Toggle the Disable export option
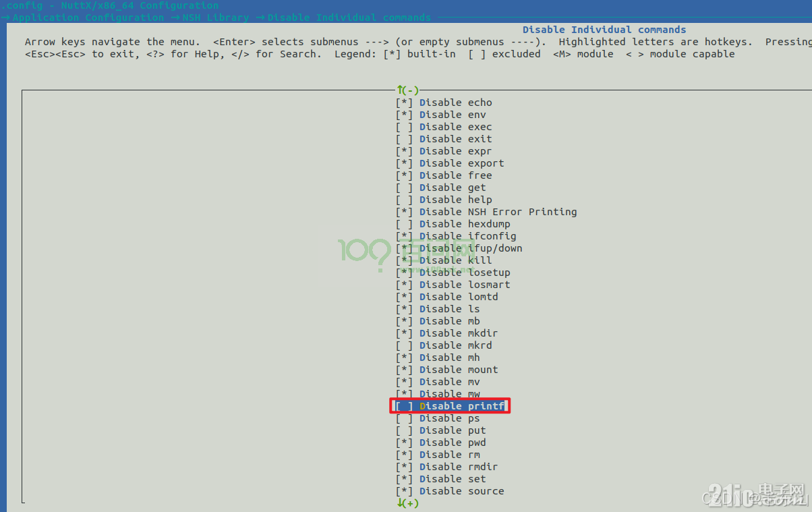Image resolution: width=812 pixels, height=512 pixels. 450,163
